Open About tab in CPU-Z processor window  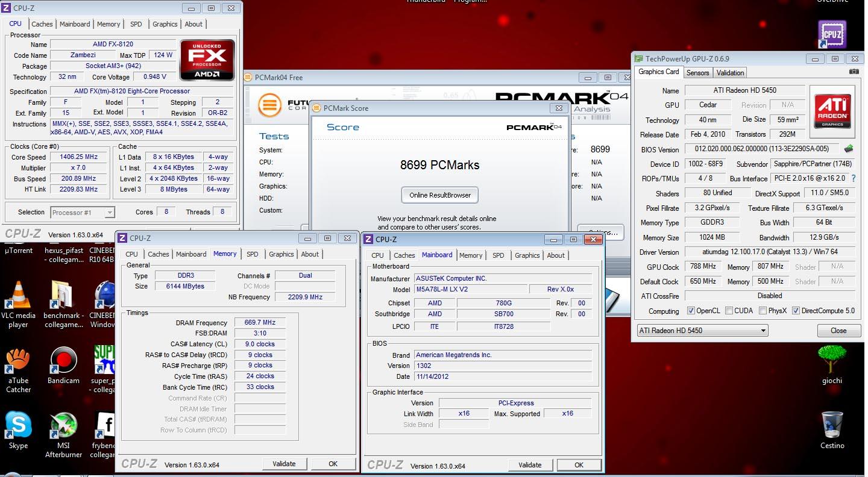tap(193, 24)
